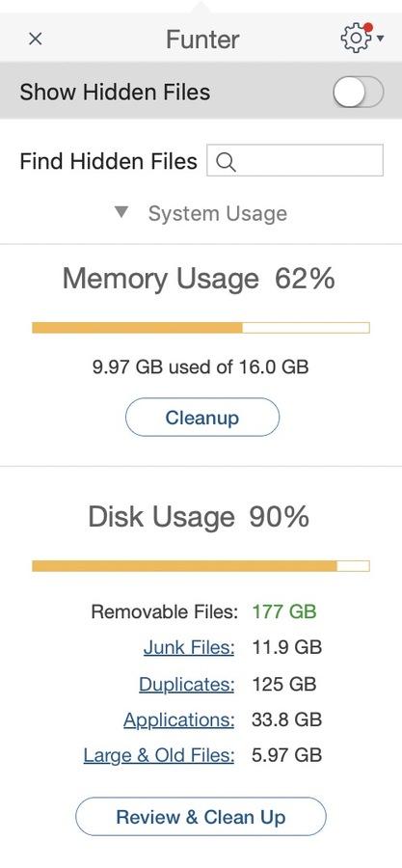This screenshot has width=402, height=868.
Task: Open the Applications link
Action: (x=178, y=720)
